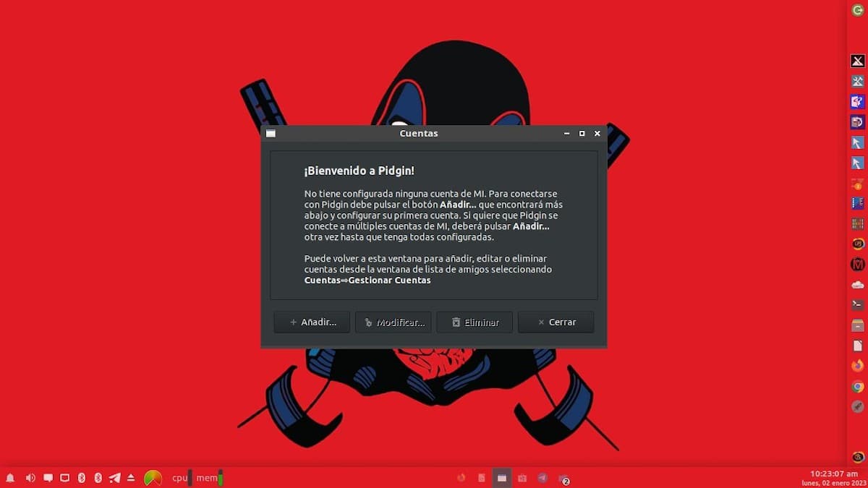The width and height of the screenshot is (868, 488).
Task: Open the tools wrench icon in dock
Action: pos(858,82)
